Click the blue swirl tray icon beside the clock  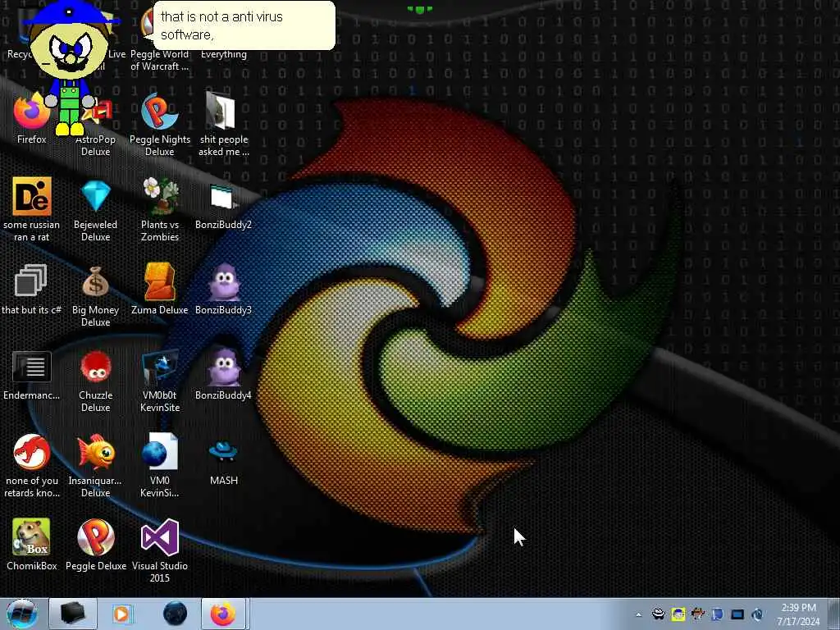(757, 614)
